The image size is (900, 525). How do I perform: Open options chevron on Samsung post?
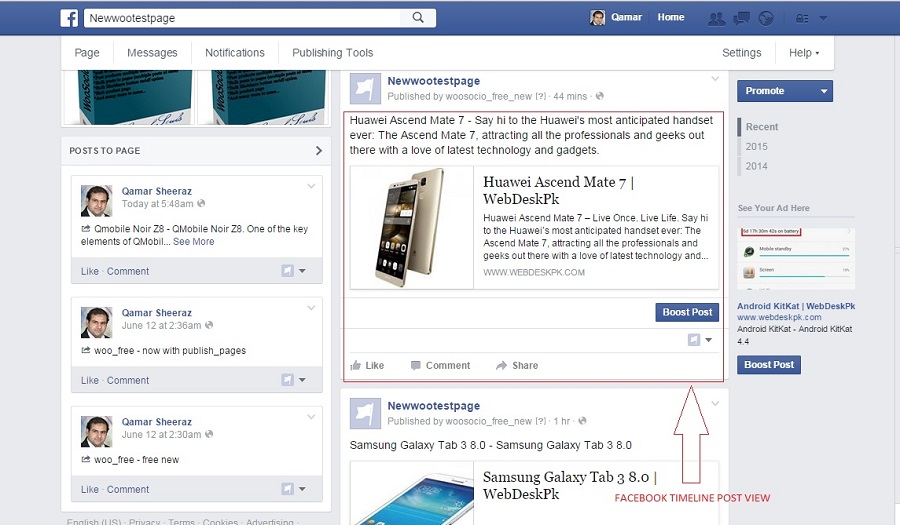(715, 404)
